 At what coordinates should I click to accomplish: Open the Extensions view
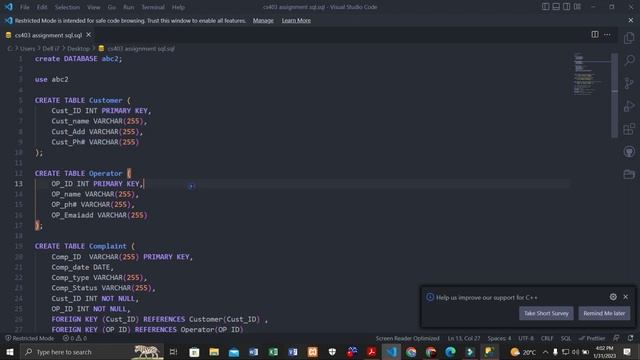click(x=629, y=129)
